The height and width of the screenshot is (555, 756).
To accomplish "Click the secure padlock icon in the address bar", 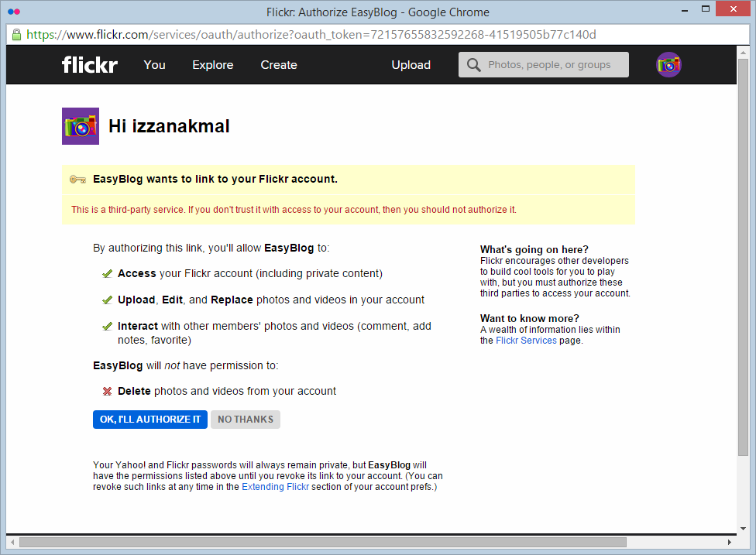I will click(x=16, y=35).
